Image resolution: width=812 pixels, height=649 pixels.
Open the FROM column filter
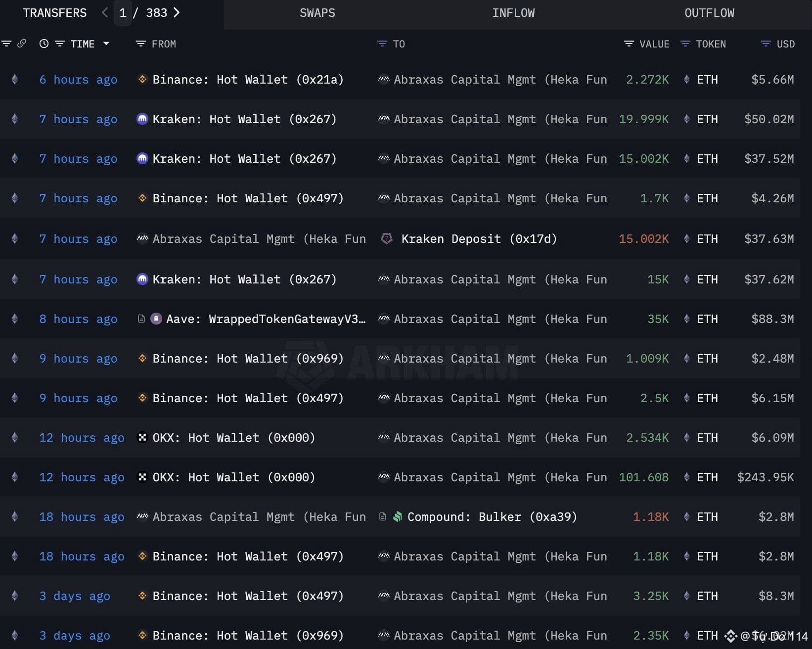pyautogui.click(x=141, y=44)
